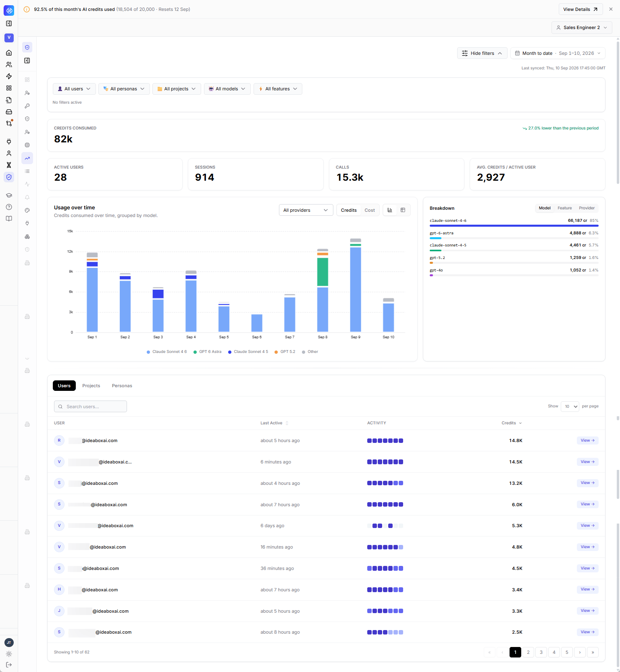Open the Month to date range picker

tap(558, 53)
